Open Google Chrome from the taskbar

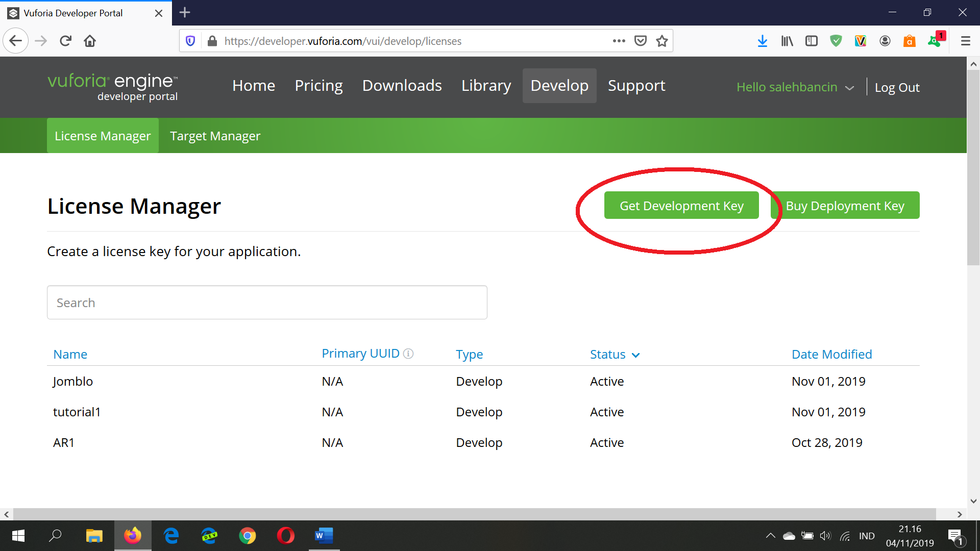[248, 536]
